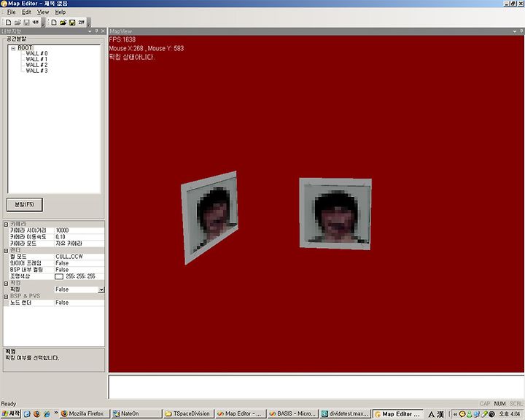525x420 pixels.
Task: Click the language bar A icon
Action: coord(431,414)
